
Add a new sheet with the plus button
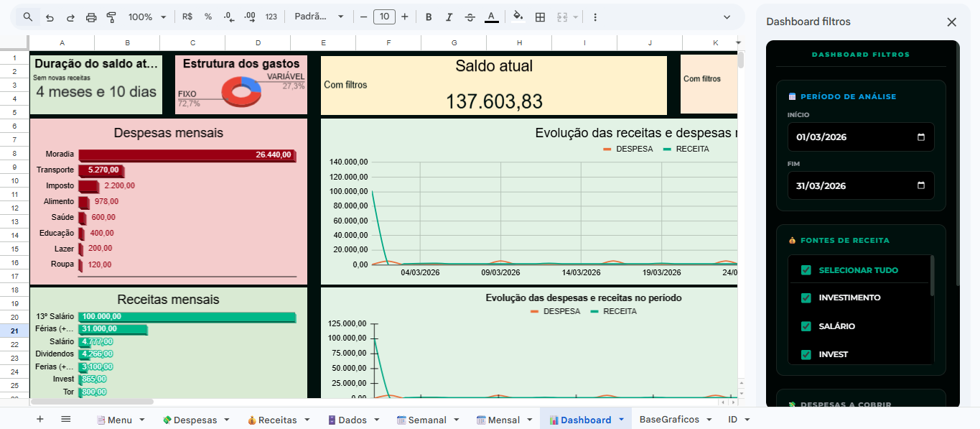tap(39, 418)
